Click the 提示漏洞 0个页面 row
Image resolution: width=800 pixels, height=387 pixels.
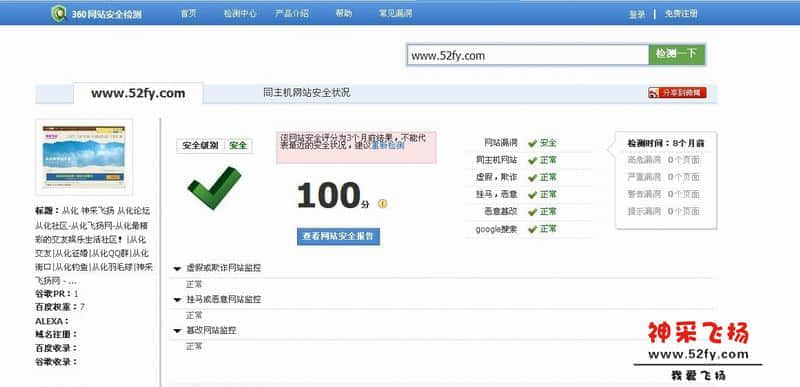663,212
